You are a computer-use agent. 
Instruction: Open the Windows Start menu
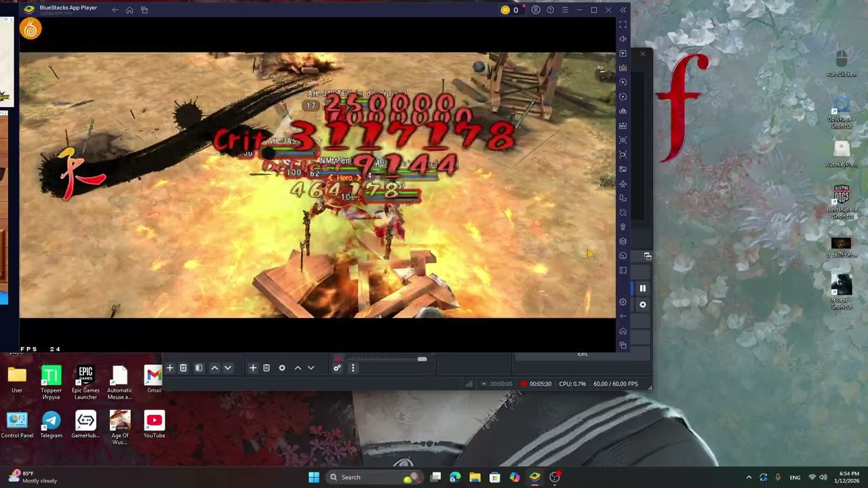314,477
